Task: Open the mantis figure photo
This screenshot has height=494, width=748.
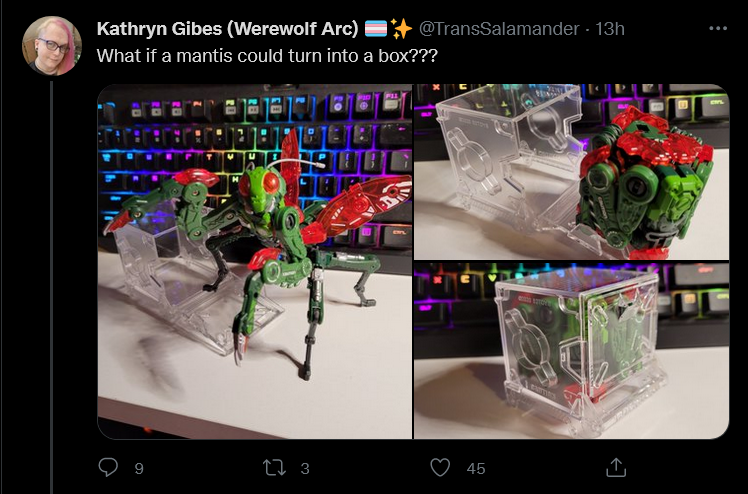Action: click(255, 261)
